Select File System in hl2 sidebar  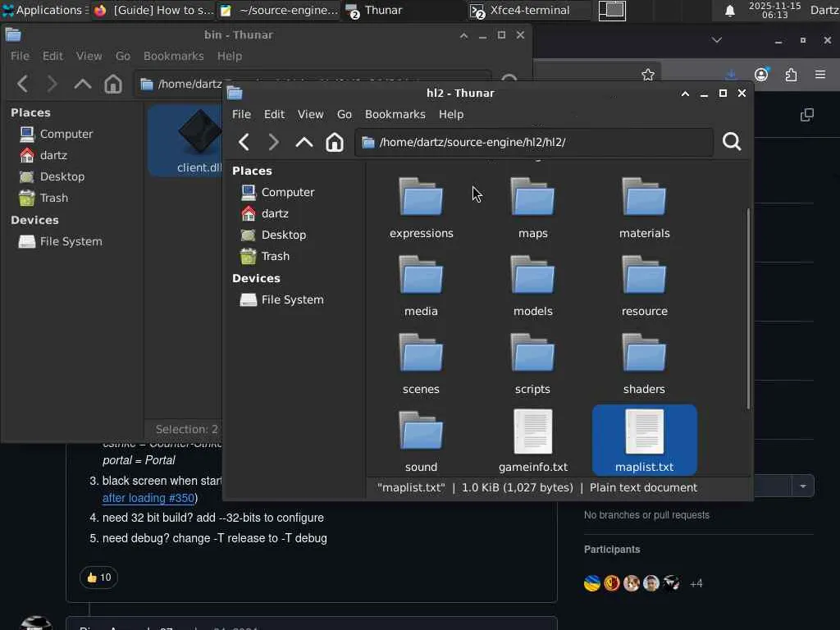[x=291, y=299]
